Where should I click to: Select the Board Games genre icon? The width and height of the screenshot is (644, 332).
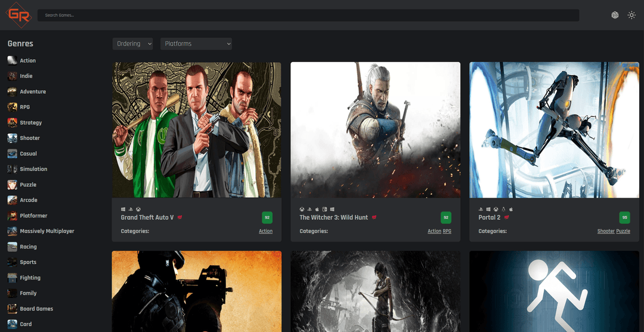click(x=13, y=309)
